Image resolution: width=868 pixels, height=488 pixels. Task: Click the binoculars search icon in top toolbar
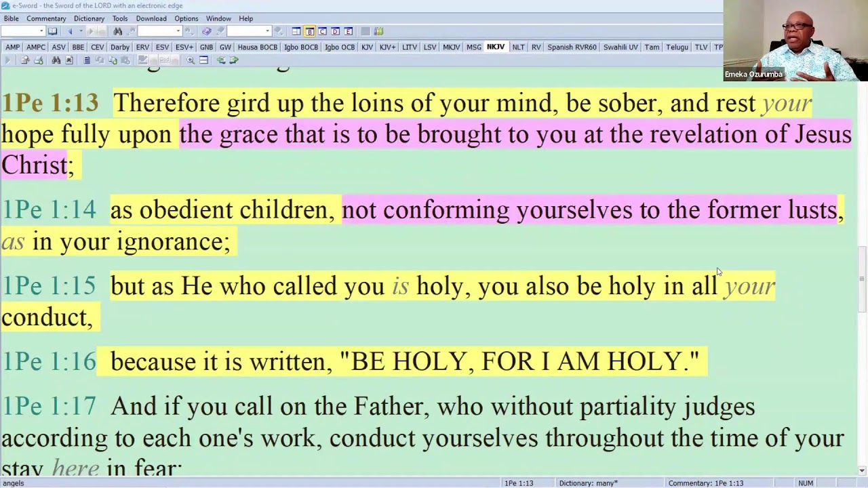117,31
